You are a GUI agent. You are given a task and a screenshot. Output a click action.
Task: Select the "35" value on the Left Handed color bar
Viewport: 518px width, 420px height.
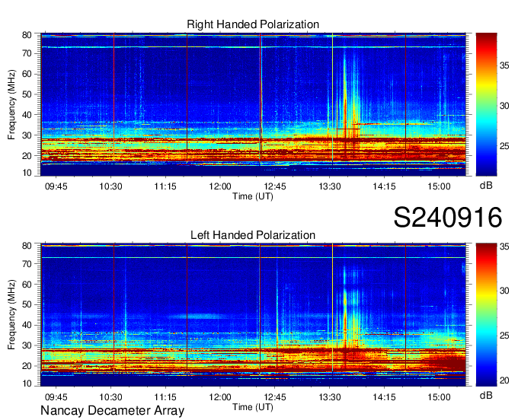point(504,247)
